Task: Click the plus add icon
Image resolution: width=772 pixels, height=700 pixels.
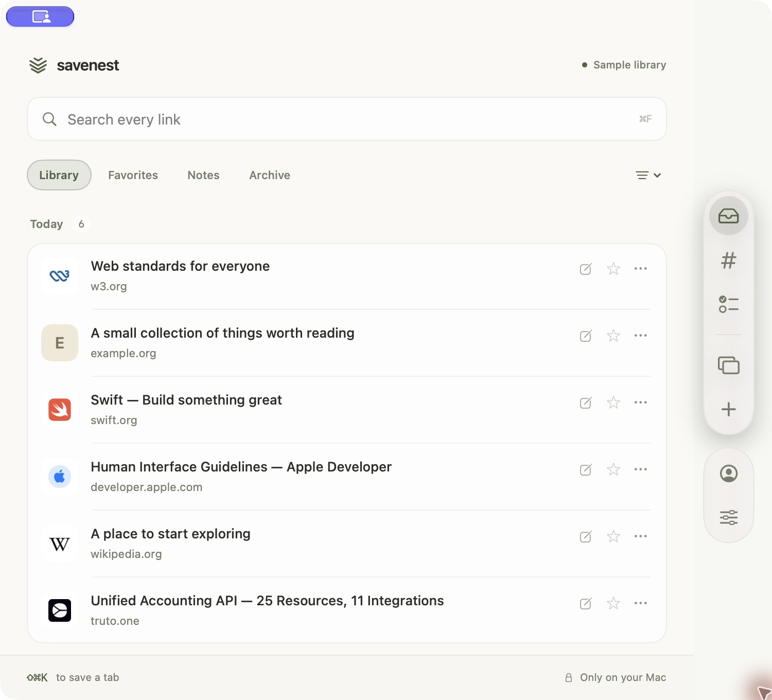Action: [x=728, y=409]
